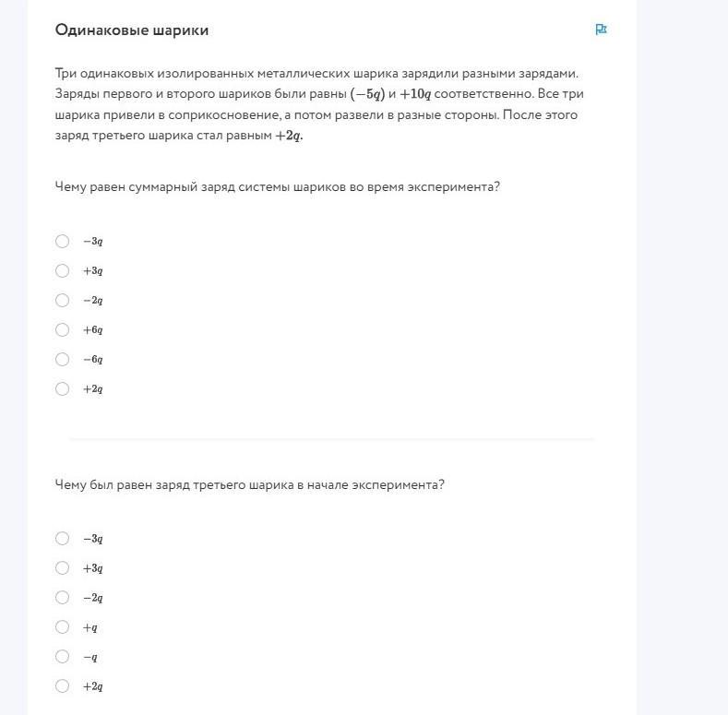Select −3q for the third ball's initial charge
Image resolution: width=728 pixels, height=715 pixels.
63,539
